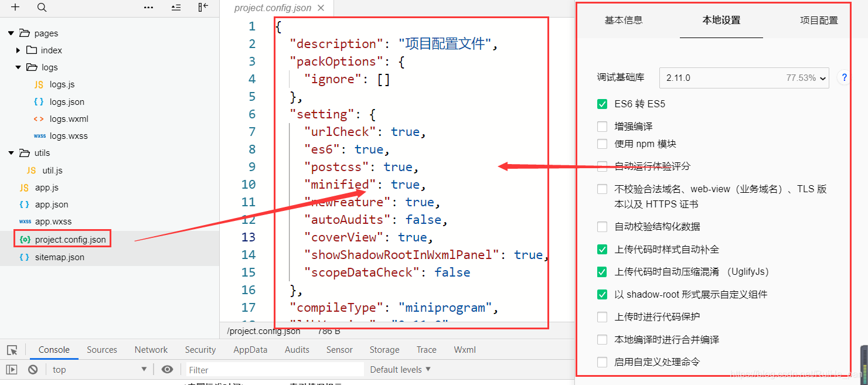The height and width of the screenshot is (385, 868).
Task: Collapse the logs folder
Action: coord(18,67)
